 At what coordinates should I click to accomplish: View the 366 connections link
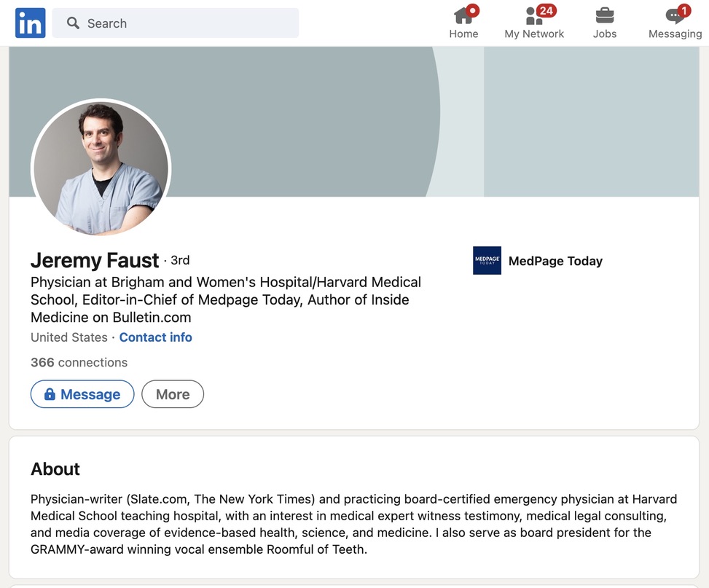[x=79, y=362]
